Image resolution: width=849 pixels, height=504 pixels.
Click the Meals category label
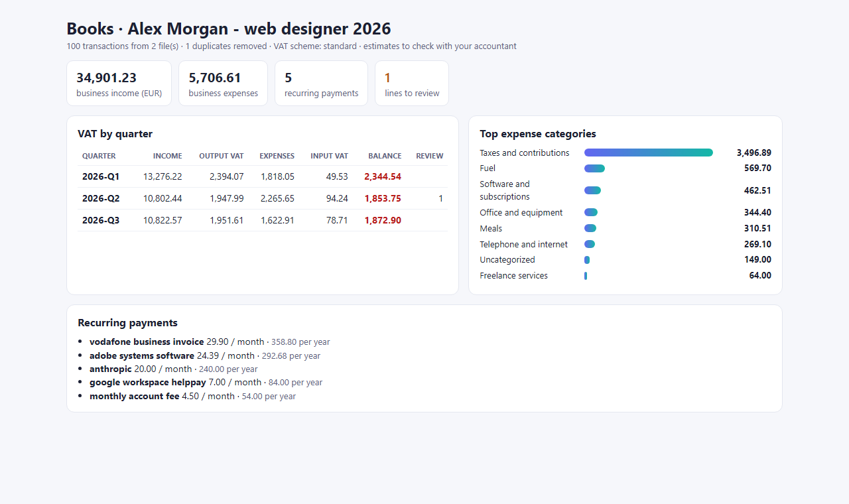pos(491,229)
